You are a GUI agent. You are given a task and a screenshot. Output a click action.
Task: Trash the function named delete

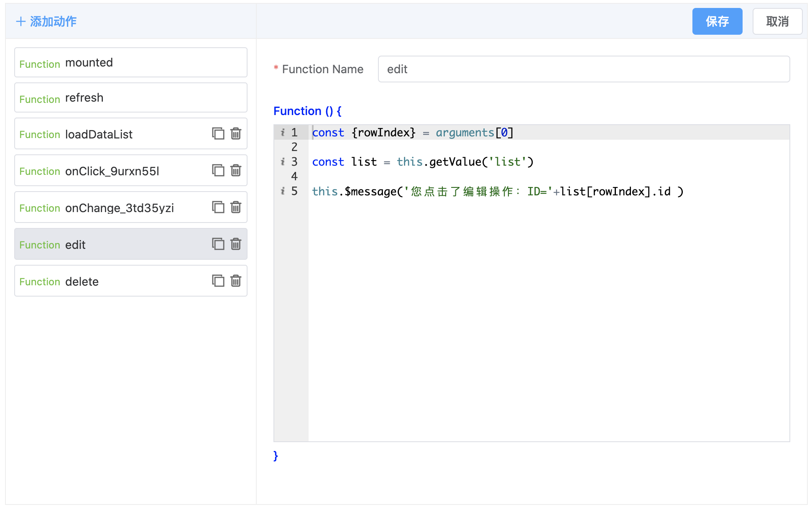[x=236, y=281]
